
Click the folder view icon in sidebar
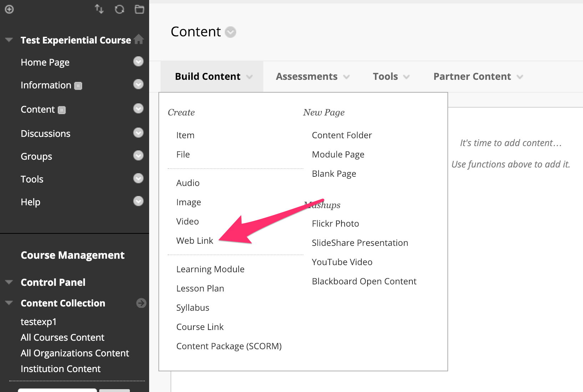(x=140, y=9)
